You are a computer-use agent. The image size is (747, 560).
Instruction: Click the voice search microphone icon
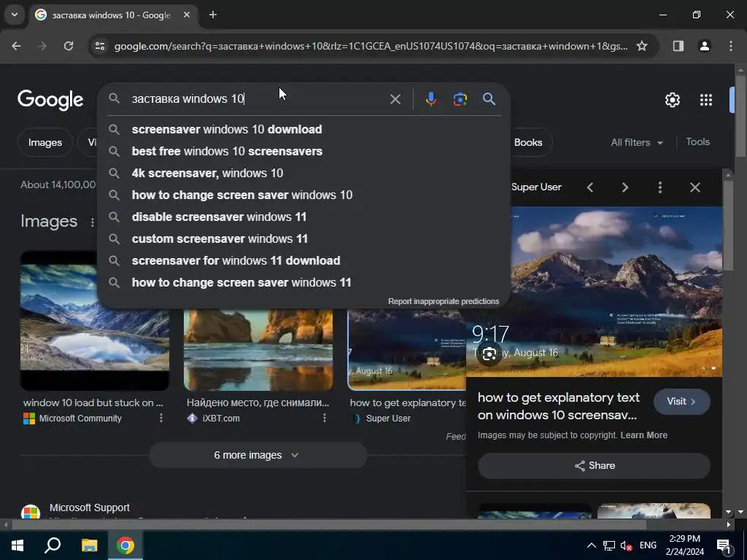click(x=430, y=99)
